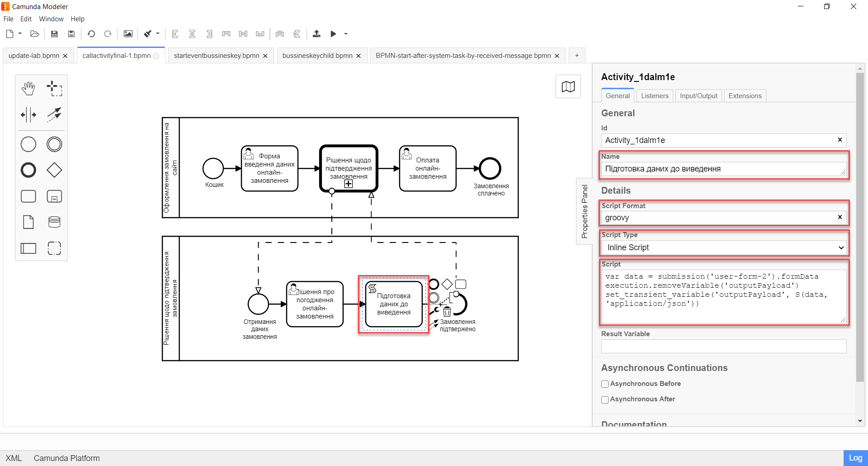Image resolution: width=868 pixels, height=466 pixels.
Task: Open new diagram tab with plus
Action: pos(577,56)
